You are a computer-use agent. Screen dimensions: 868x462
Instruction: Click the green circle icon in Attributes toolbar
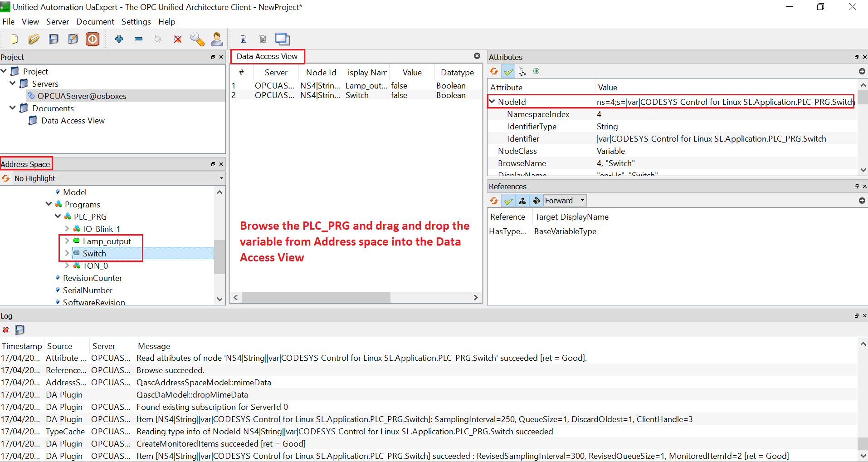(x=536, y=71)
